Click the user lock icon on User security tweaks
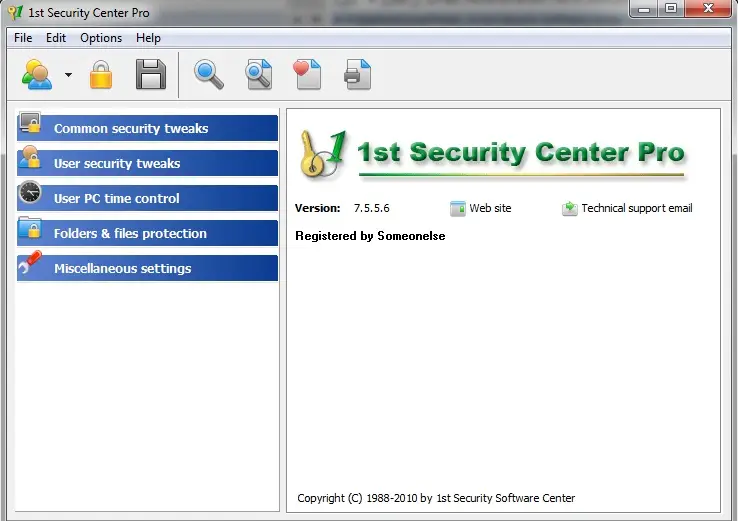The height and width of the screenshot is (521, 738). click(30, 157)
